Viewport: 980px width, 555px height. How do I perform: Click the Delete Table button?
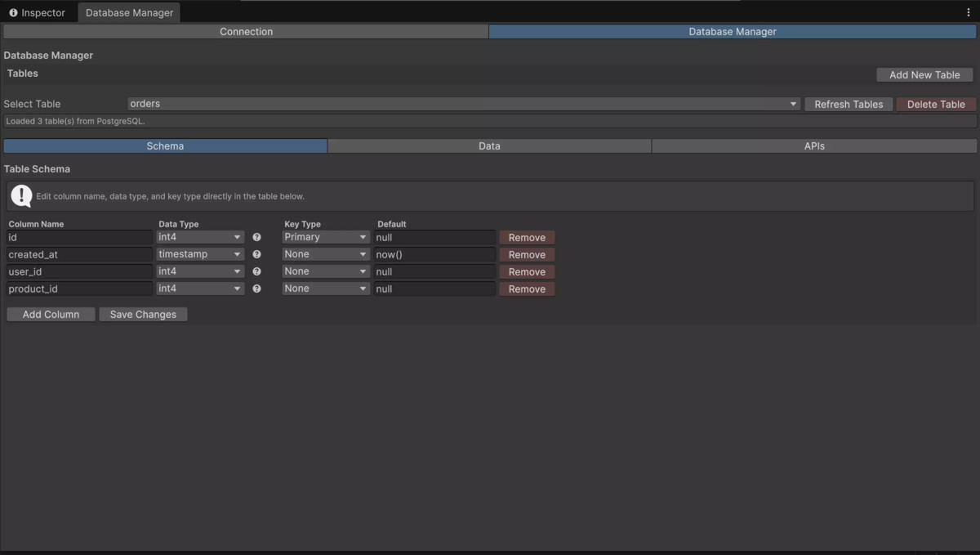click(x=936, y=104)
